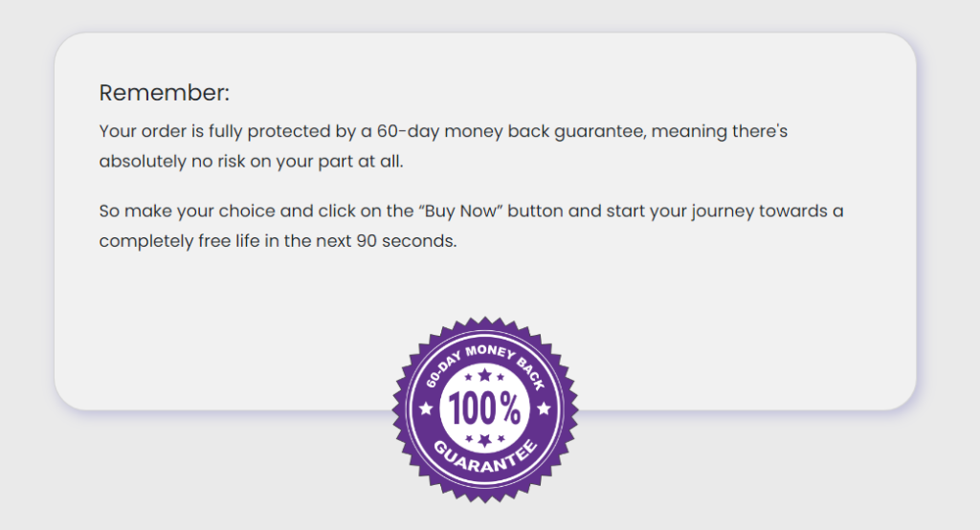980x530 pixels.
Task: Click the bottom center purple star below 100%
Action: (484, 441)
